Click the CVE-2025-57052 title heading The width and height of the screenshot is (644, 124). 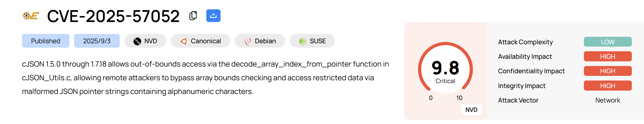[x=113, y=16]
